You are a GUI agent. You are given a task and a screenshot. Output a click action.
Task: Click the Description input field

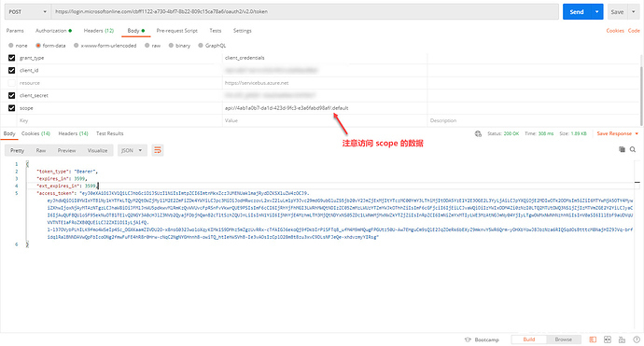tap(533, 120)
